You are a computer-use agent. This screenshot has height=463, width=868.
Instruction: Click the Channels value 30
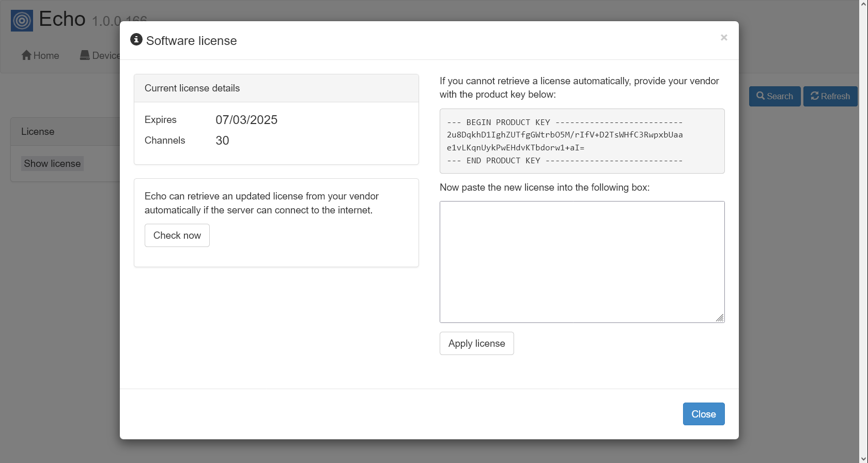click(x=222, y=141)
